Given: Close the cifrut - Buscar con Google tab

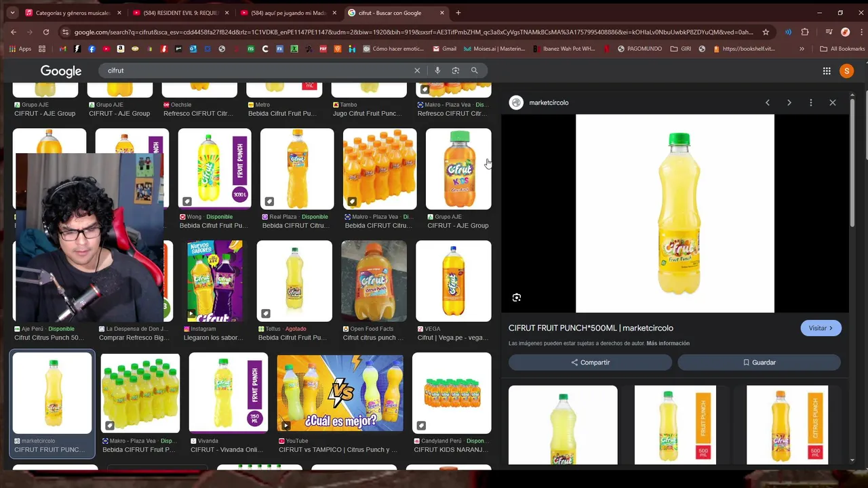Looking at the screenshot, I should tap(442, 13).
